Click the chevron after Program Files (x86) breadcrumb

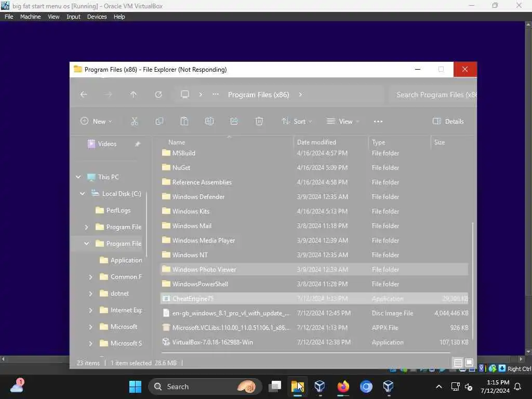tap(300, 95)
